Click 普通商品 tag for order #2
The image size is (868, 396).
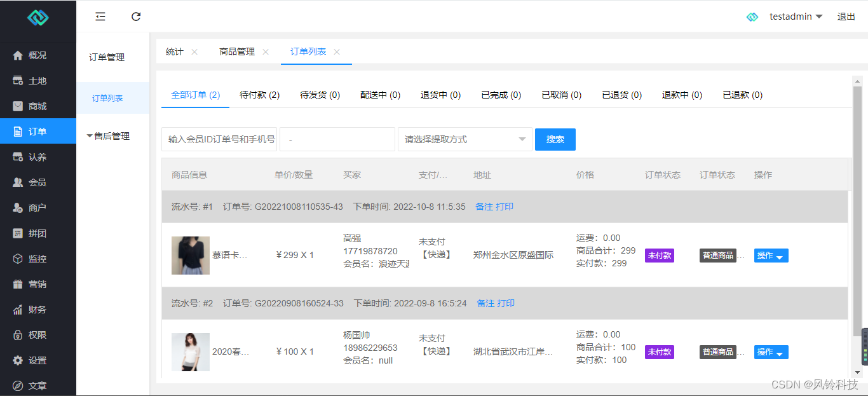pos(718,352)
